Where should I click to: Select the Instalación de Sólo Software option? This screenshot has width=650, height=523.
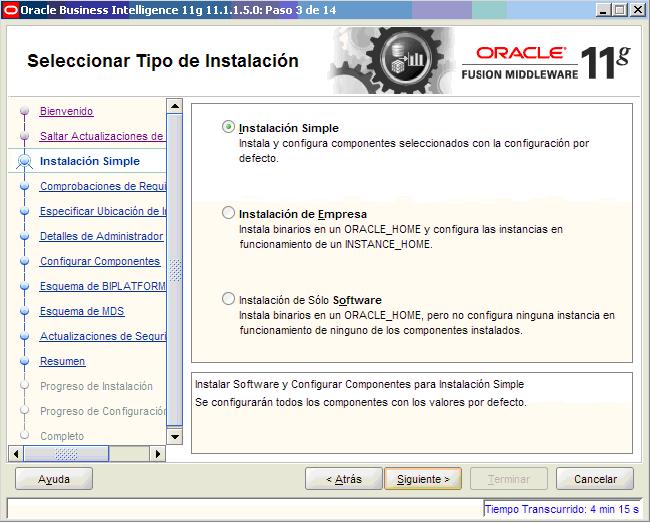coord(228,299)
